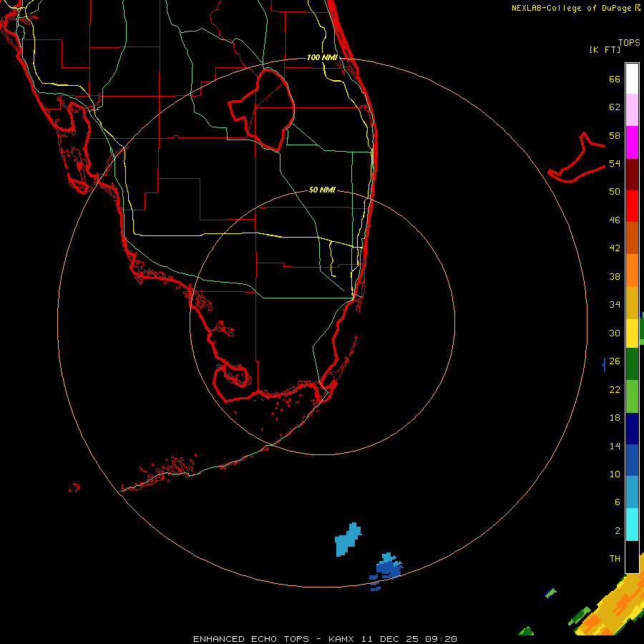The image size is (644, 644).
Task: Select the dark green legend swatch
Action: point(632,364)
